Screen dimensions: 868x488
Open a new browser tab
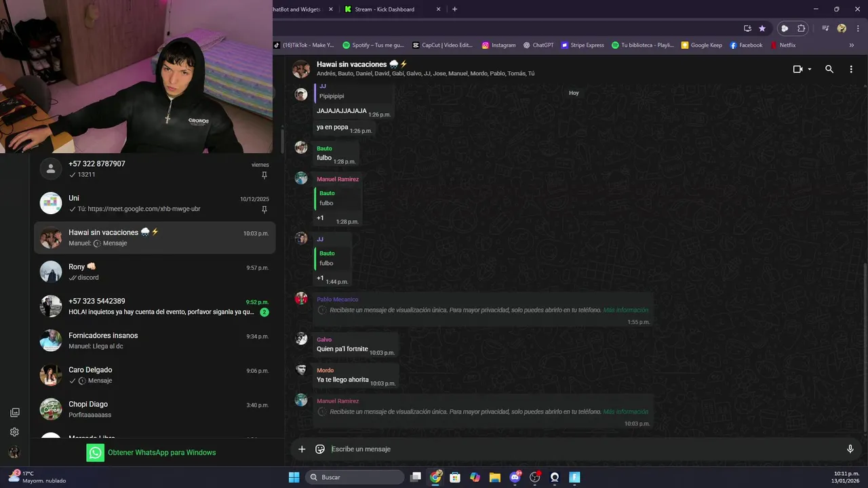click(454, 9)
